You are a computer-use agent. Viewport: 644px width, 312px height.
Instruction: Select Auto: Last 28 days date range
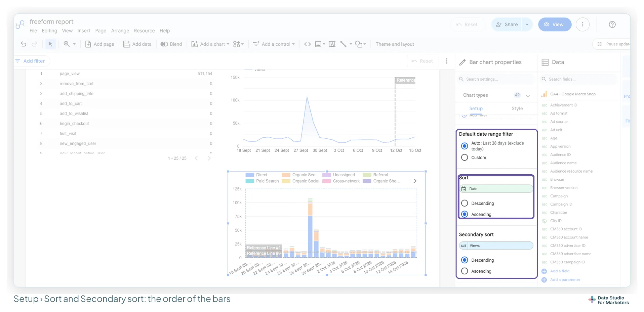coord(465,146)
